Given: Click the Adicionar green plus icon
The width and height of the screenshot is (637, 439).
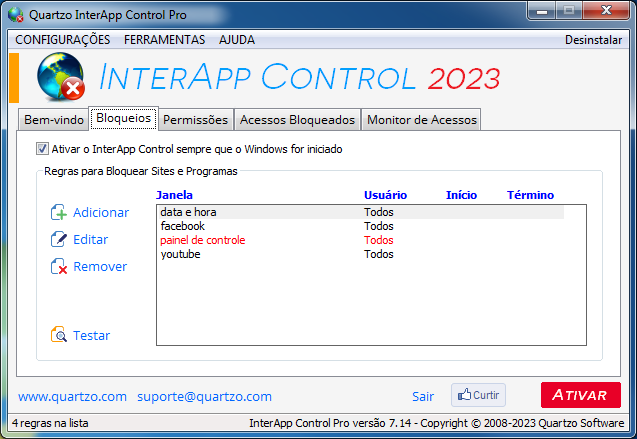Looking at the screenshot, I should click(x=58, y=212).
